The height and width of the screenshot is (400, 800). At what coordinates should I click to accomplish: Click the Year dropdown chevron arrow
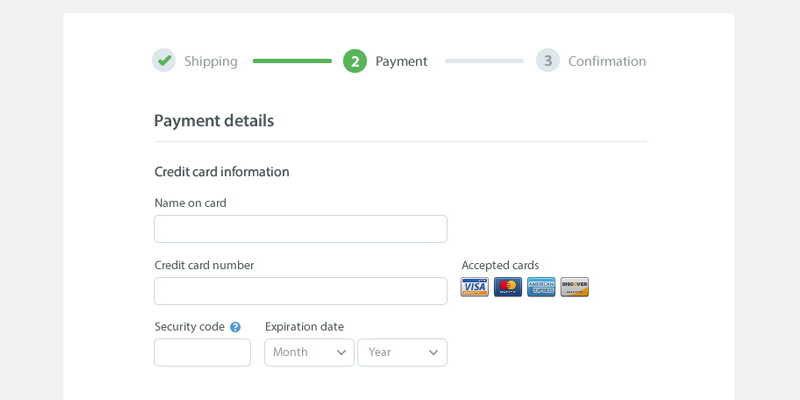click(x=434, y=353)
